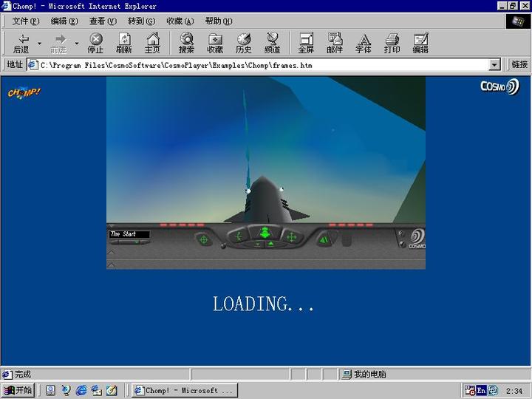Click the Refresh (刷新) toolbar icon
This screenshot has width=532, height=399.
pos(124,44)
